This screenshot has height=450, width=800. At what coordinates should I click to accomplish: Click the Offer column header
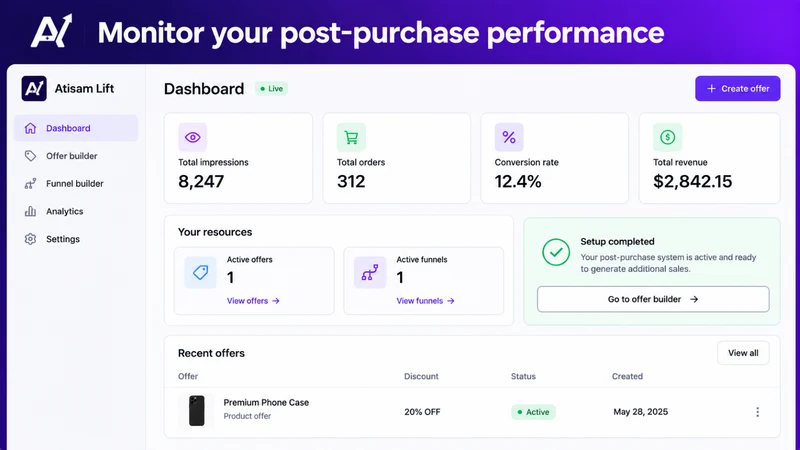188,377
